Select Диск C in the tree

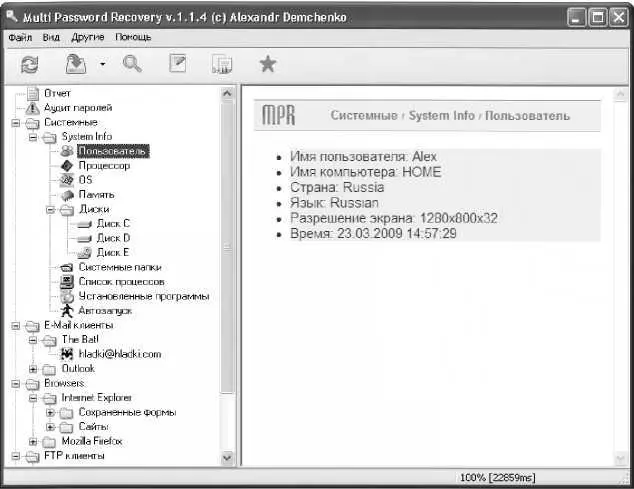[x=113, y=224]
